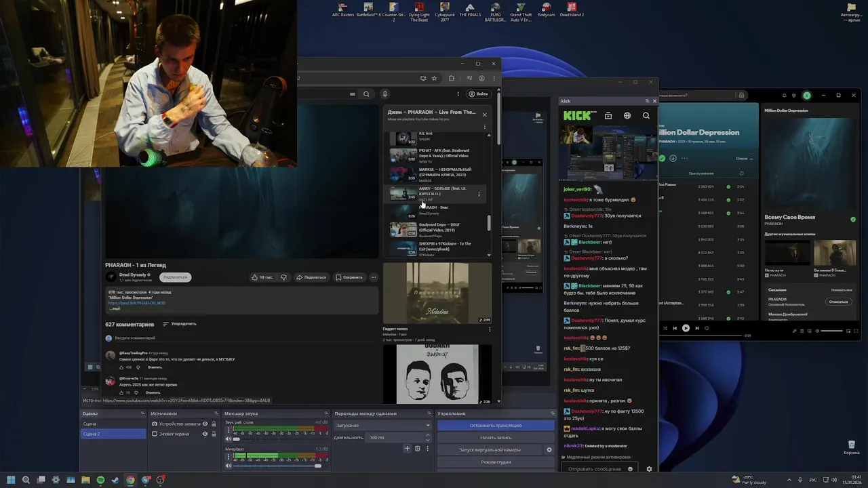Viewport: 868px width, 488px height.
Task: Open Windows Start menu on the taskbar
Action: click(11, 480)
